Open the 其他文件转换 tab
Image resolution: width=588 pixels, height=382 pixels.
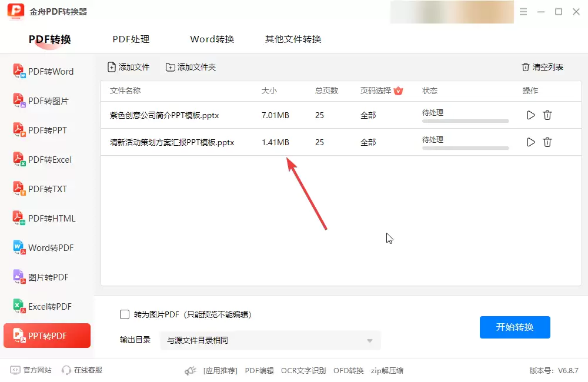[292, 39]
